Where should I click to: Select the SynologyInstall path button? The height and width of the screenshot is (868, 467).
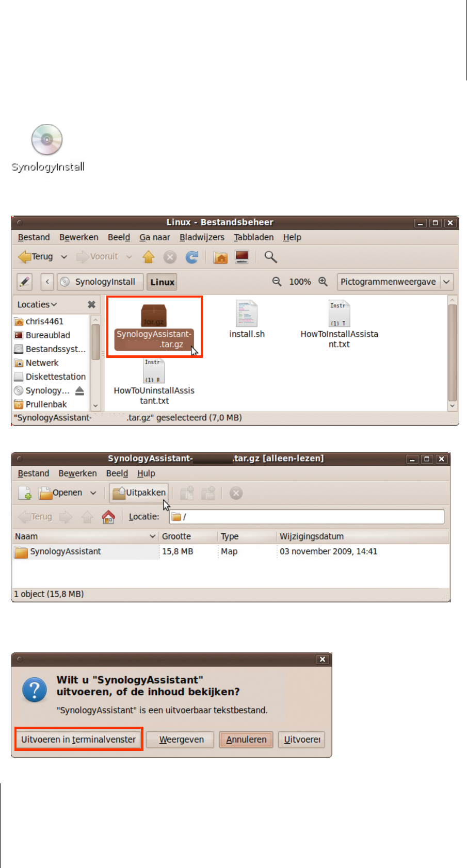click(x=99, y=282)
